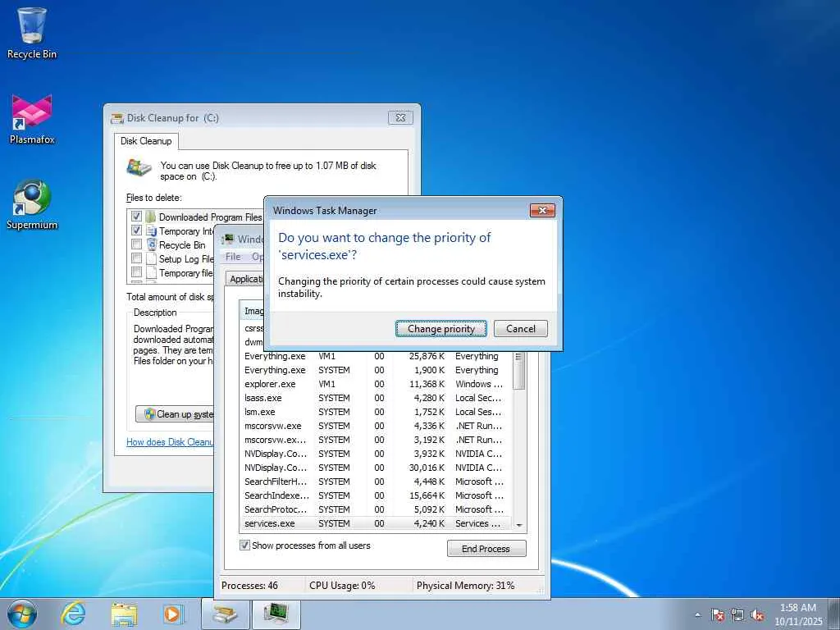
Task: Cancel the priority change dialog
Action: pos(521,328)
